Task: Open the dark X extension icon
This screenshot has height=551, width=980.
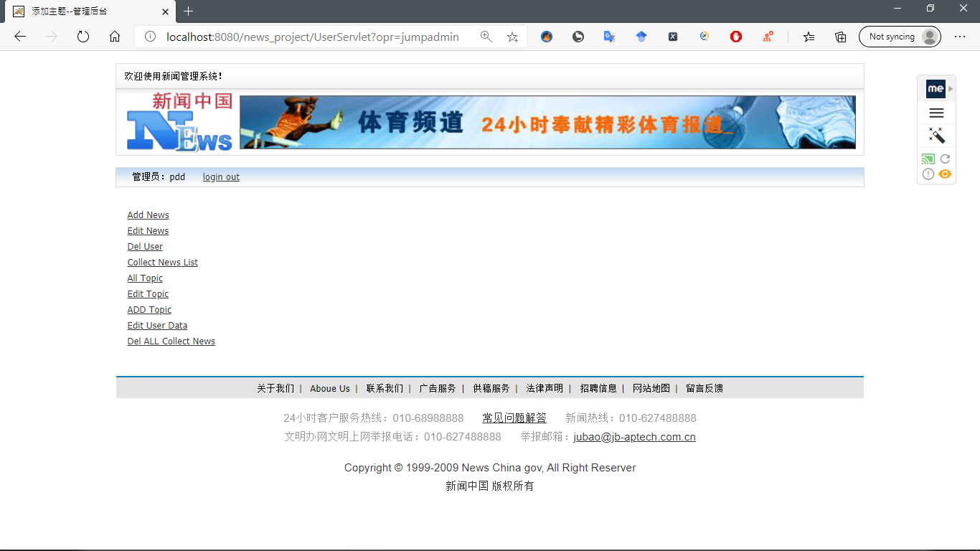Action: 673,37
